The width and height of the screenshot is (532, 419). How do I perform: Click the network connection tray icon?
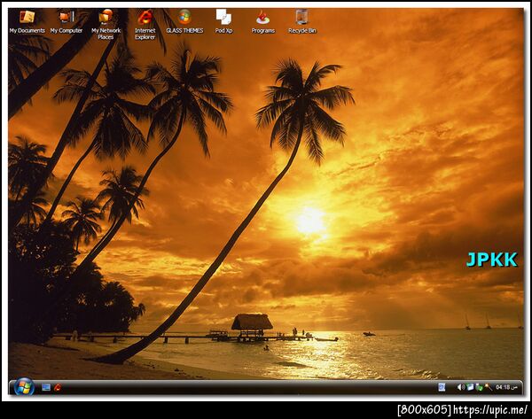click(x=470, y=387)
